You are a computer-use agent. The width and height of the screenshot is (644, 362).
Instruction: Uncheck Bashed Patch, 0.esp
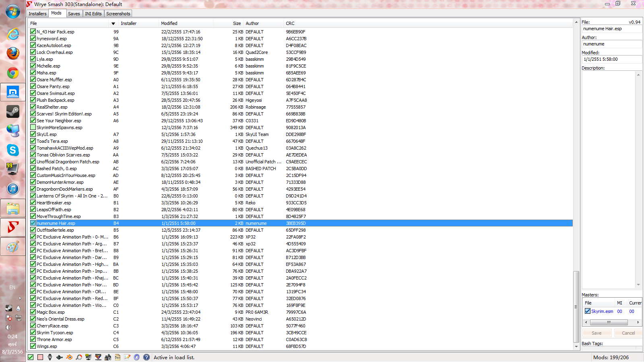pyautogui.click(x=33, y=168)
